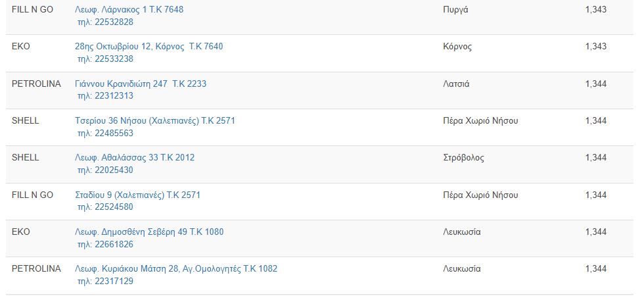Click price 1,343 in the Κόρνος row
Image resolution: width=644 pixels, height=296 pixels.
pos(595,47)
